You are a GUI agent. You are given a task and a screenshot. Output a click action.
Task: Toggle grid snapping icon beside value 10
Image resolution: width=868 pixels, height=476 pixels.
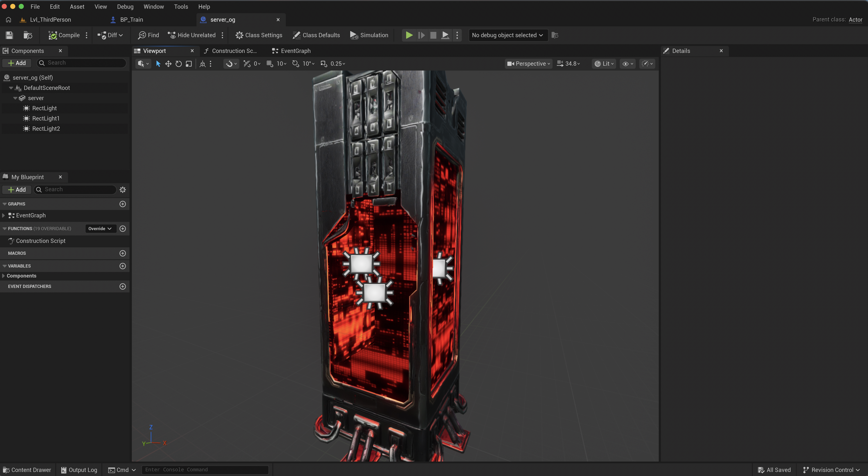pyautogui.click(x=270, y=64)
